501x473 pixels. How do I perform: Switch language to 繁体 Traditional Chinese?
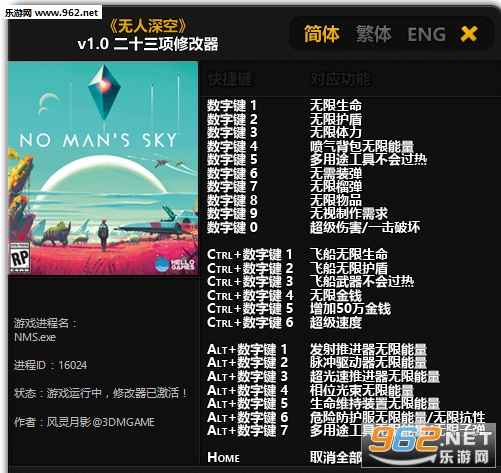tap(373, 34)
